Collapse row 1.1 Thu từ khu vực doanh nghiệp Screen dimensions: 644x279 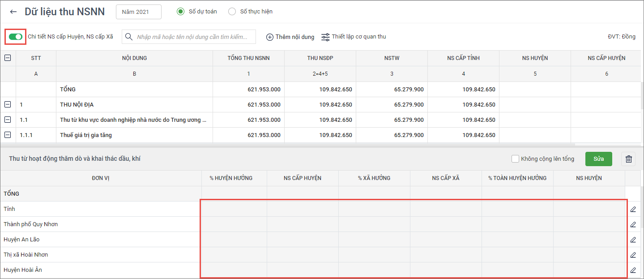pyautogui.click(x=8, y=120)
